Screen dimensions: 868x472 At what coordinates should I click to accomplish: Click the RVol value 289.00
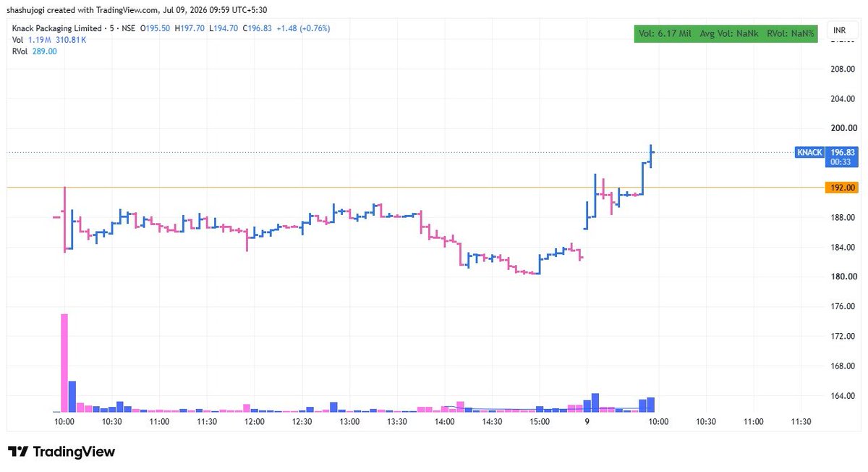45,51
